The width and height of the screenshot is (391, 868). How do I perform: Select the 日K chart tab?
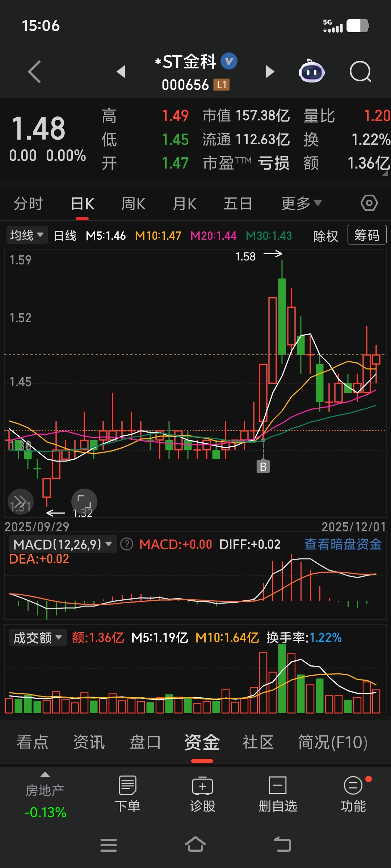pyautogui.click(x=83, y=204)
